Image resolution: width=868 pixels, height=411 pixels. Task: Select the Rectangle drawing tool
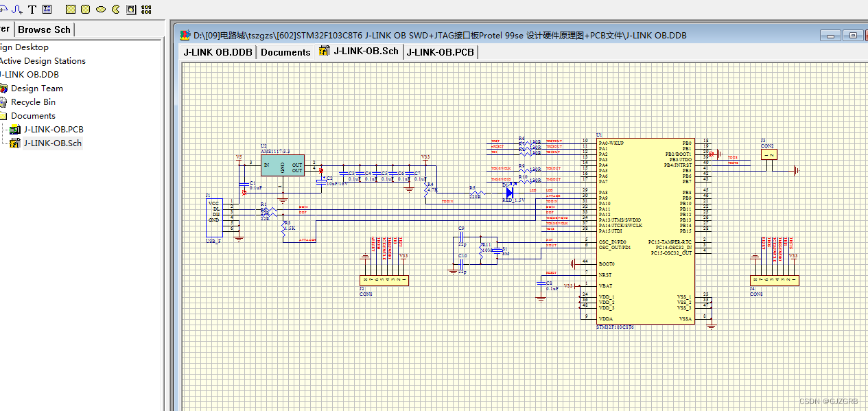pyautogui.click(x=71, y=9)
